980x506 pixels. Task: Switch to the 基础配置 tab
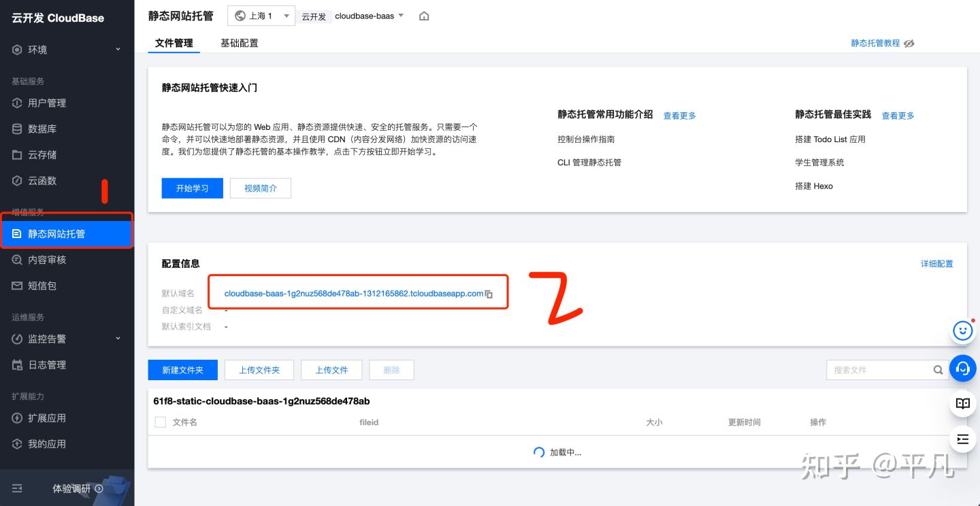[x=240, y=43]
